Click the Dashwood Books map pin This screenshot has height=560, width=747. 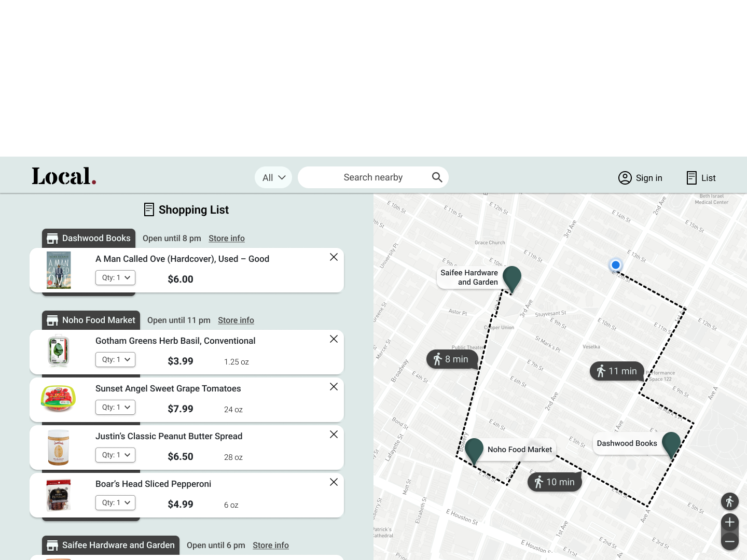pos(671,445)
